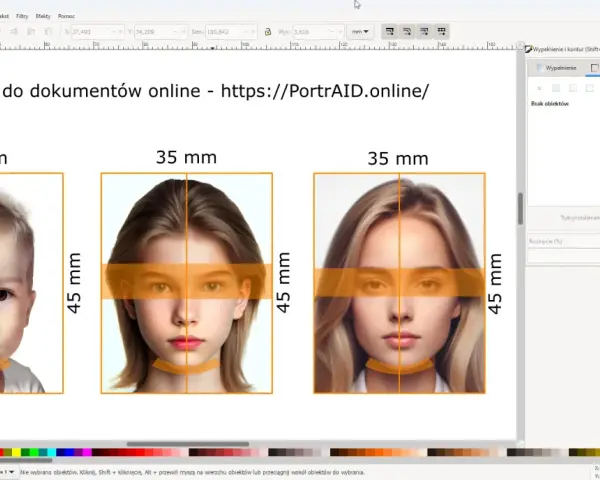Select the radial gradient fill icon

[x=590, y=88]
